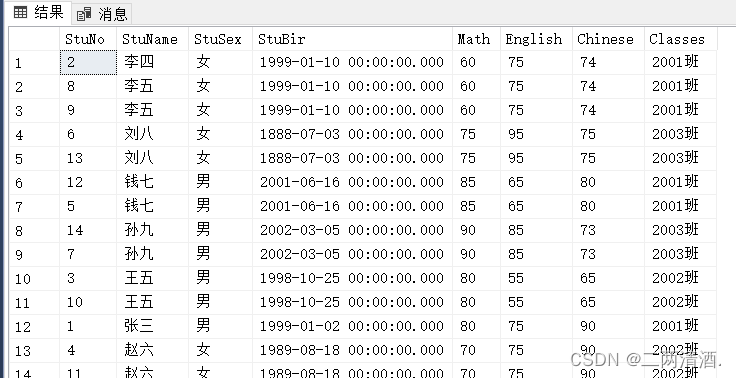This screenshot has height=378, width=736.
Task: Click the 结果 tab grid icon
Action: tap(20, 13)
